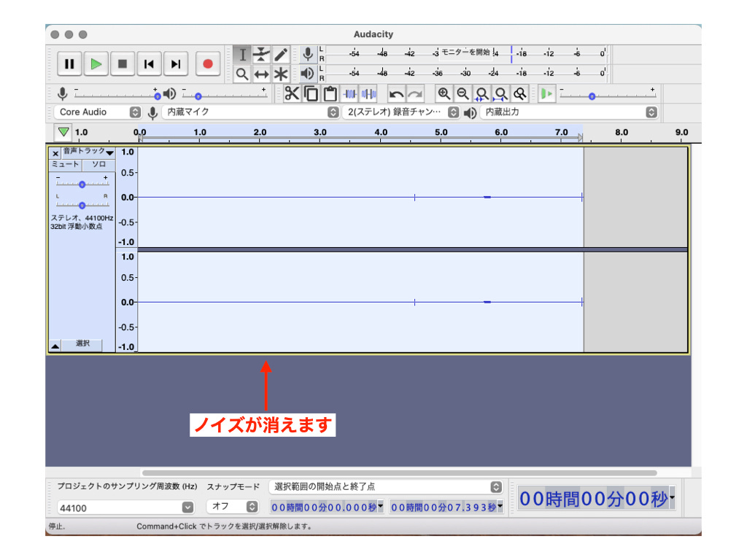Select the Envelope tool

point(262,54)
